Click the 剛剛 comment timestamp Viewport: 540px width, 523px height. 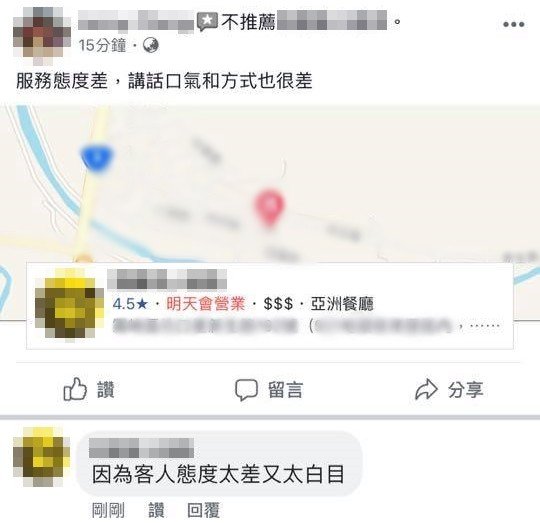pyautogui.click(x=108, y=510)
